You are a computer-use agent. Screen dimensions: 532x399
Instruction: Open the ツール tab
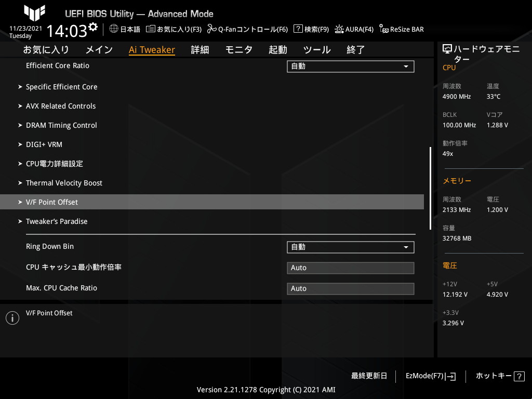[317, 50]
